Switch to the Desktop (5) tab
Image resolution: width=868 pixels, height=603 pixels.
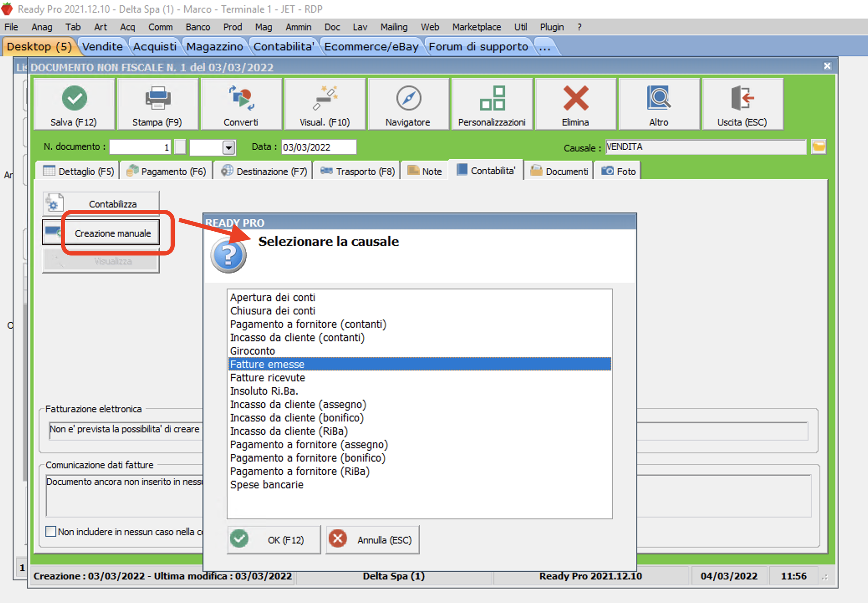[x=39, y=46]
